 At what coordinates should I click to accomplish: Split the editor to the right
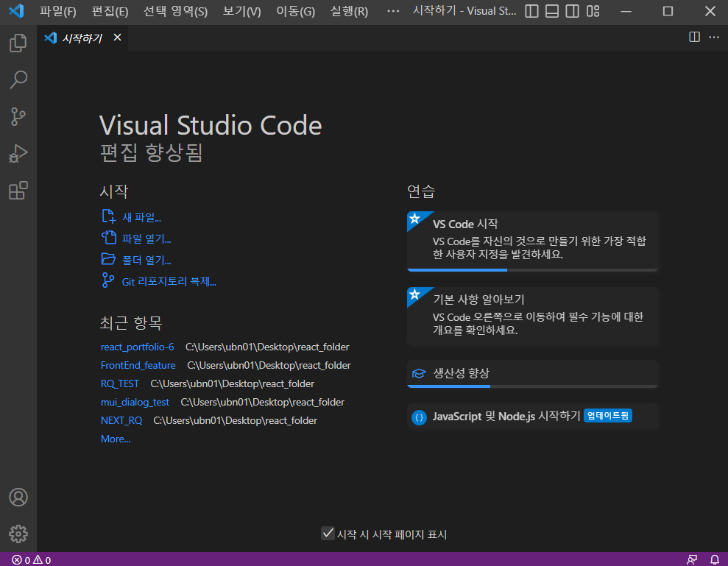coord(695,37)
